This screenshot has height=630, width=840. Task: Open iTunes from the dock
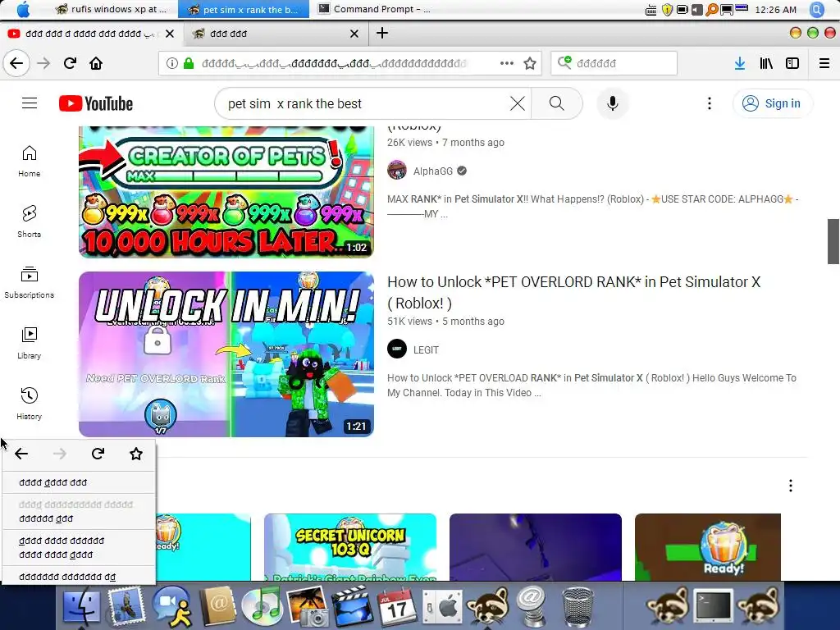[x=262, y=606]
